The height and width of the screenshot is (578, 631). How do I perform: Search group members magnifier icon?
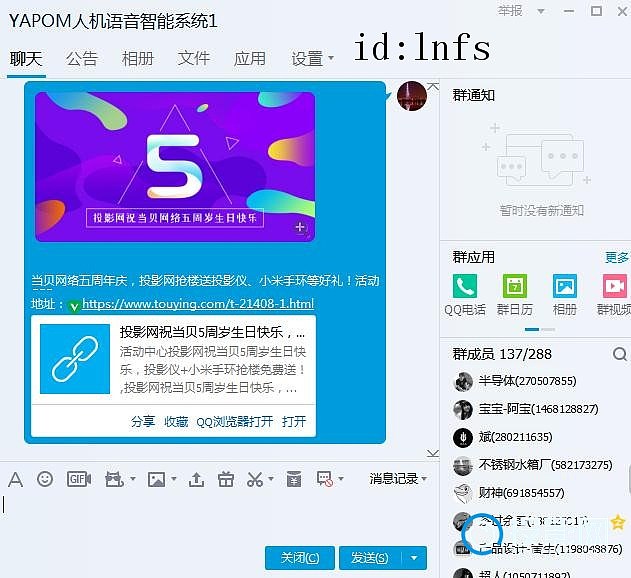coord(619,354)
